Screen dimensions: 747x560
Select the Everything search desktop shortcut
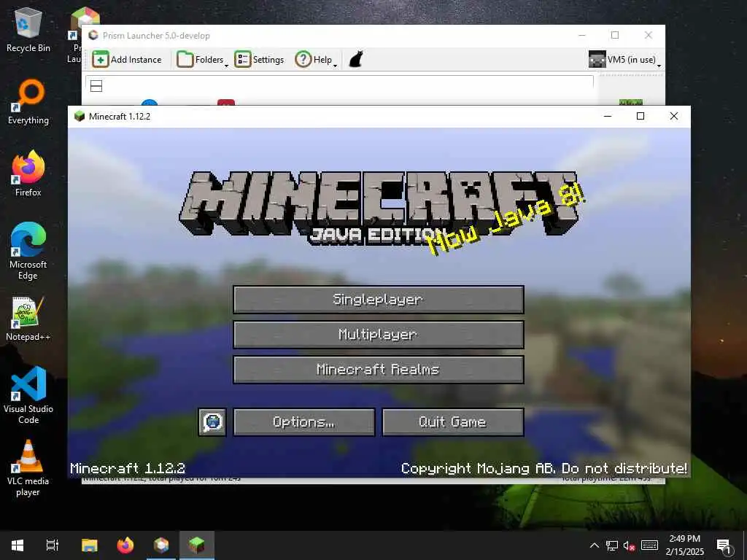[28, 102]
